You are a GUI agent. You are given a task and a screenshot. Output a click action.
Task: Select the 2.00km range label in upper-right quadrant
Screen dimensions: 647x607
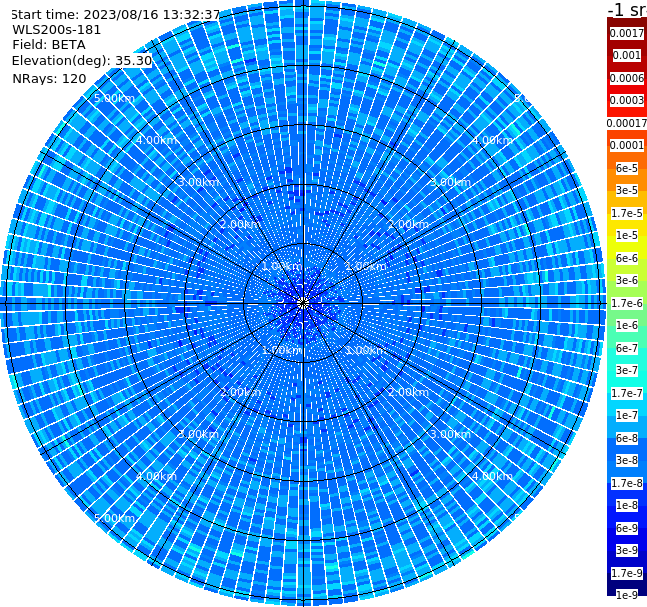(x=408, y=224)
